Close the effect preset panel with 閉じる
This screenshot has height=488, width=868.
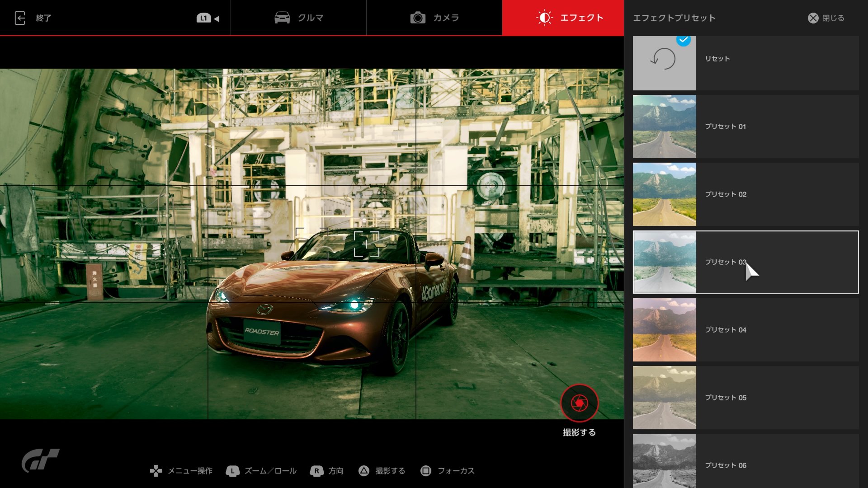click(826, 18)
